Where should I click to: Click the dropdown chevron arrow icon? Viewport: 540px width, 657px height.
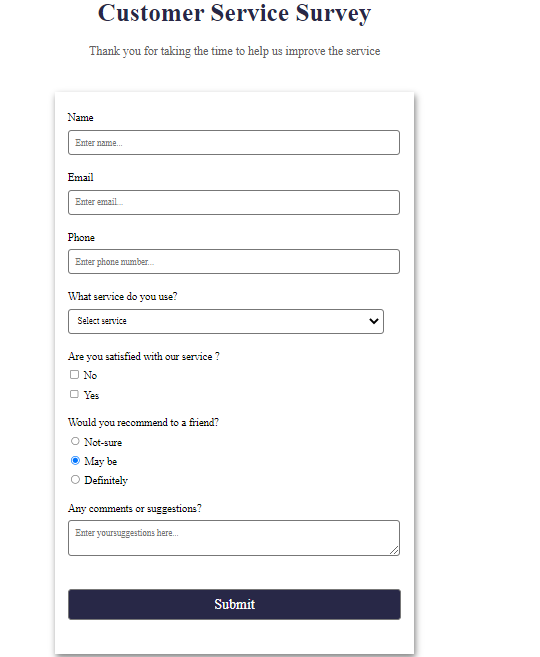374,321
